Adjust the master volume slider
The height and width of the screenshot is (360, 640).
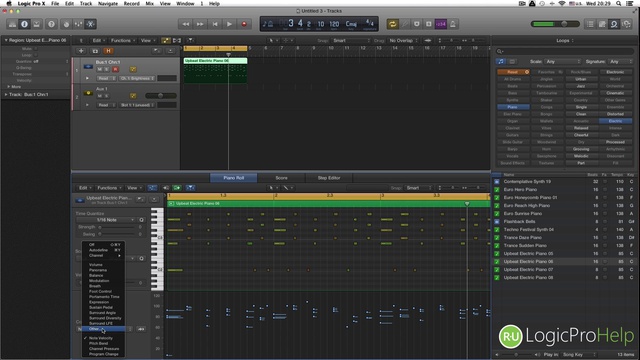(x=555, y=24)
